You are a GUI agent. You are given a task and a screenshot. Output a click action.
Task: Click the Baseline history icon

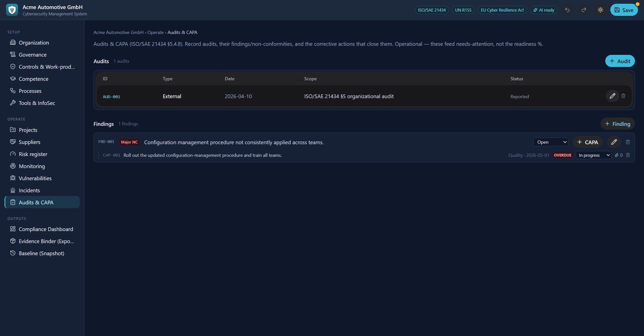[13, 253]
